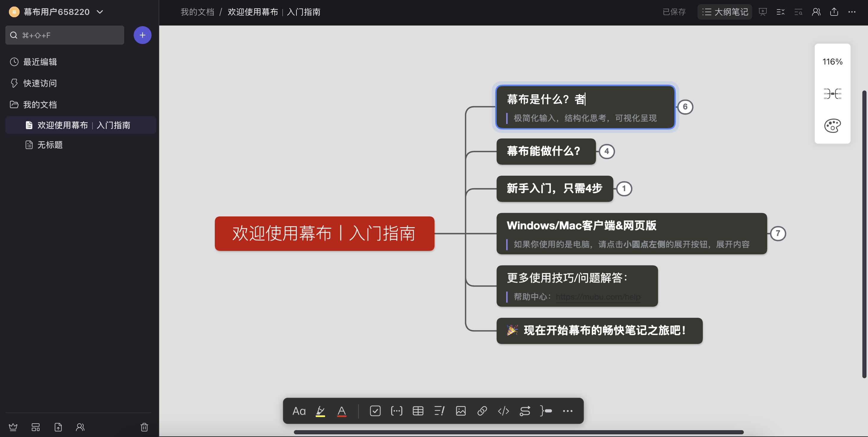Insert a code block

pyautogui.click(x=504, y=411)
